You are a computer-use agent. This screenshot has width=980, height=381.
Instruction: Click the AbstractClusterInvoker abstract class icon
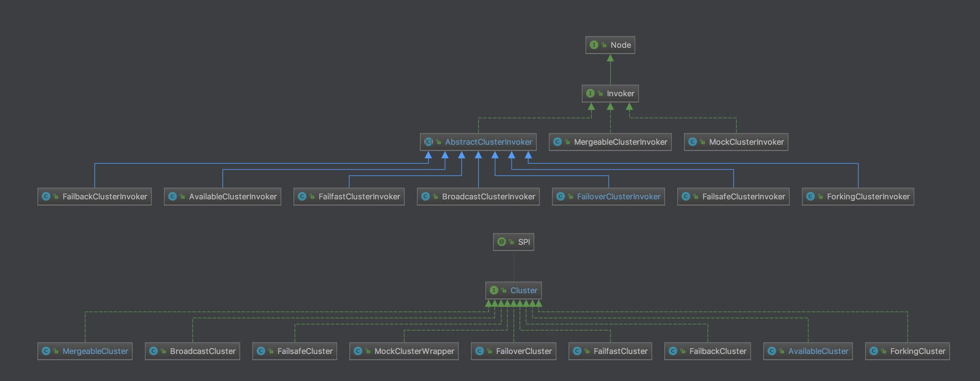(x=428, y=142)
